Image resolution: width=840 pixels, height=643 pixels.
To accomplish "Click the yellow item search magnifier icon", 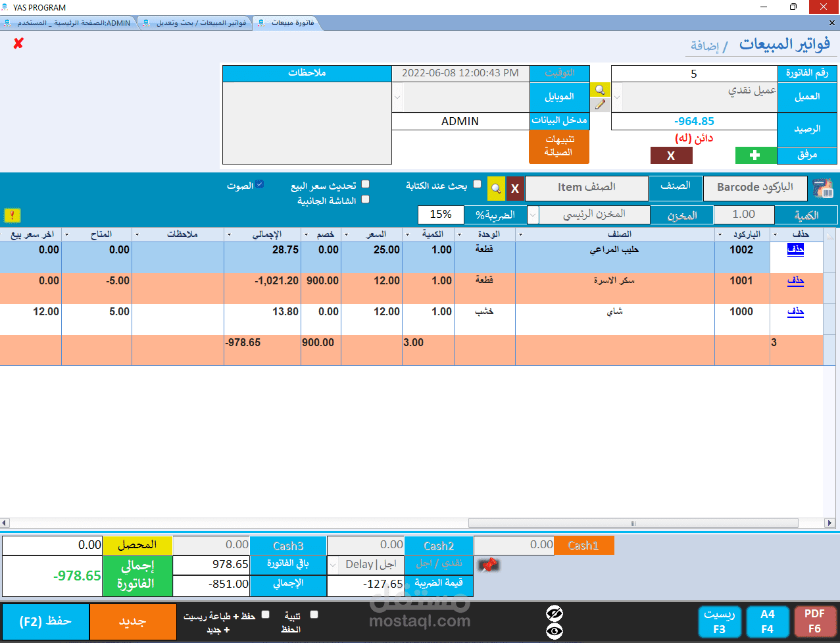I will click(496, 189).
